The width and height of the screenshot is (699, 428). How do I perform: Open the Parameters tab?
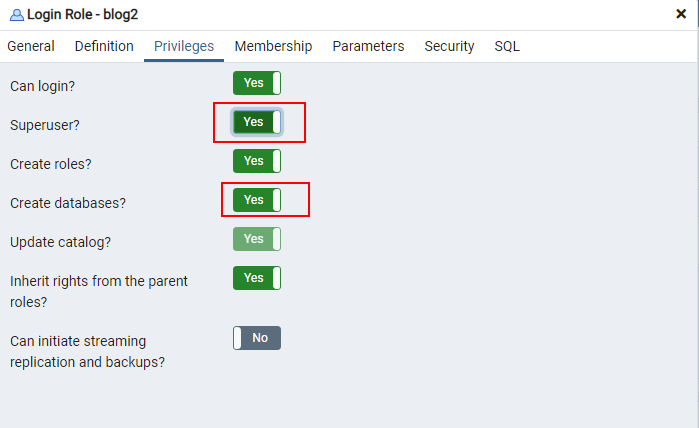368,46
